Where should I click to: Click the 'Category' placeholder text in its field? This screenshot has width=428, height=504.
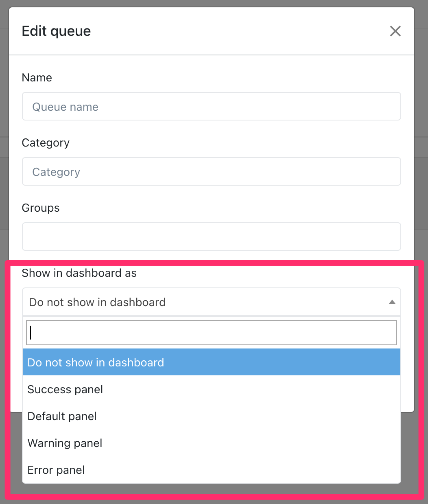click(x=56, y=172)
